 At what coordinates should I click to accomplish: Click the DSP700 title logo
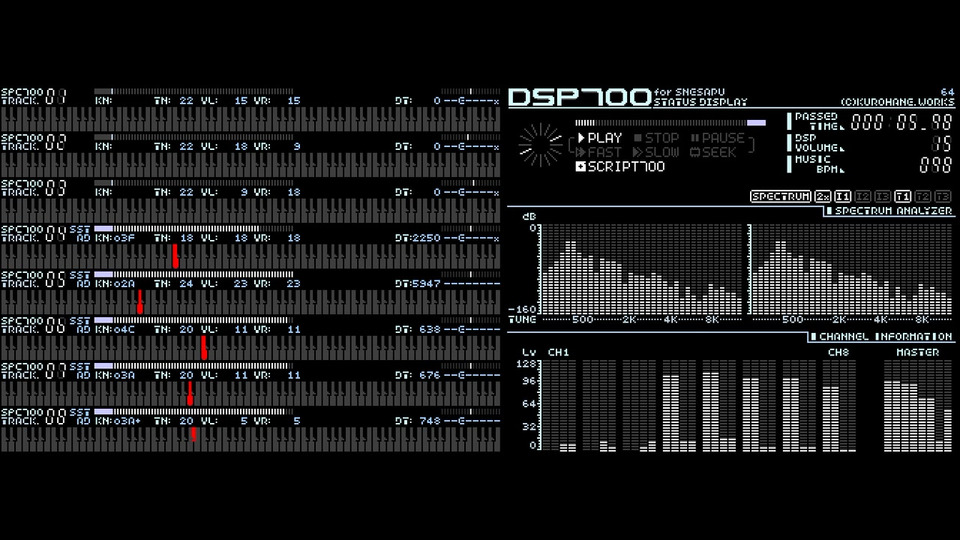(x=580, y=98)
